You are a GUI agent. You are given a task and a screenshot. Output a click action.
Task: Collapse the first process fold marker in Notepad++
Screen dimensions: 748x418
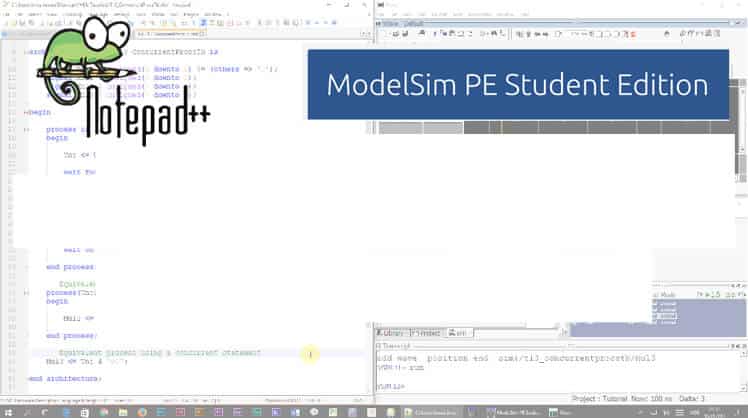[x=26, y=129]
